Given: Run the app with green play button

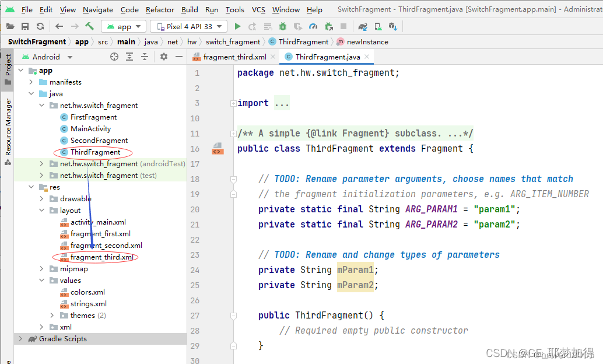Looking at the screenshot, I should coord(237,27).
